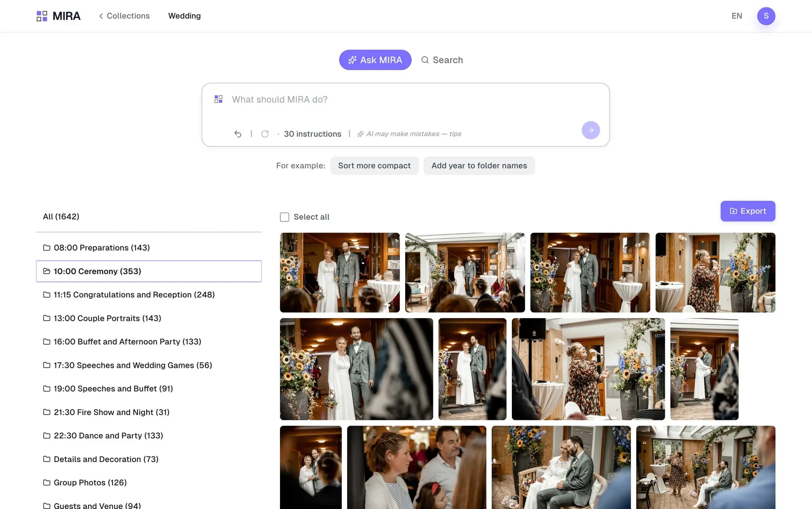812x509 pixels.
Task: Open 22:30 Dance and Party (133) folder
Action: coord(149,435)
